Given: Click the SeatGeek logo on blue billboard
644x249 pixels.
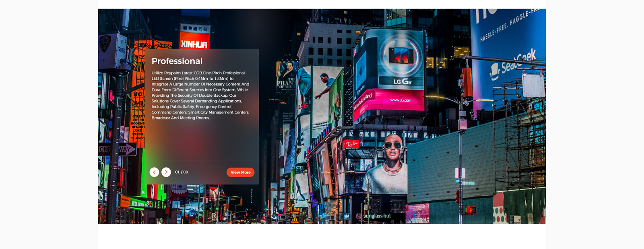Looking at the screenshot, I should click(513, 65).
